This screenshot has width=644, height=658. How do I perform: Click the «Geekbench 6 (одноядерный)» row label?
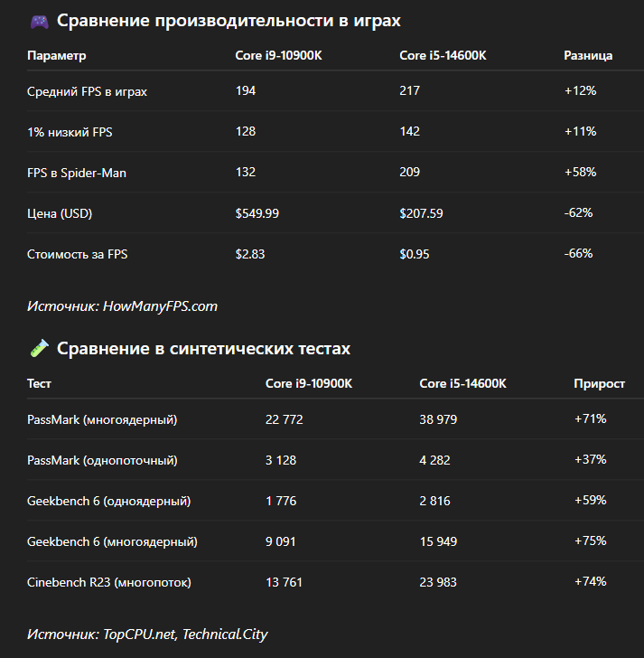[x=109, y=501]
